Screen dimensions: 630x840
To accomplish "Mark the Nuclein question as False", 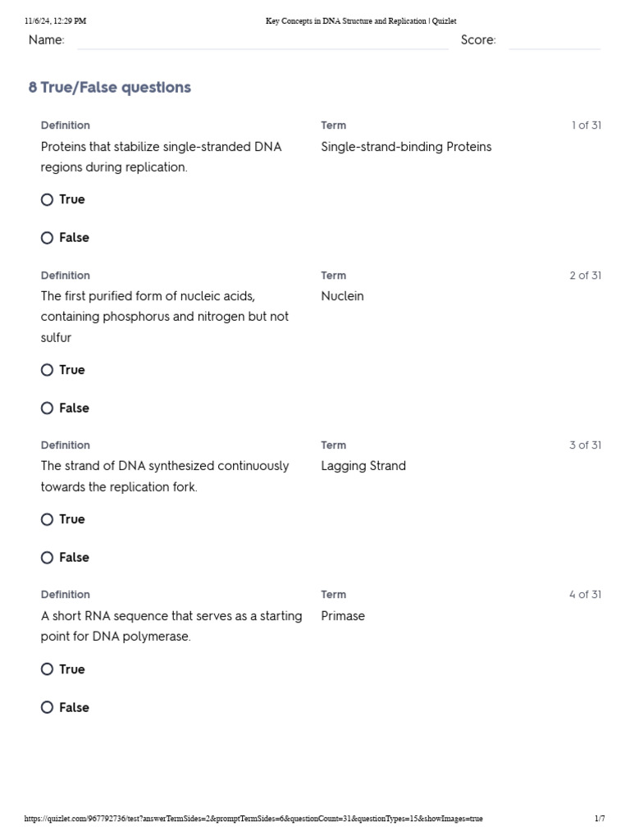I will point(48,409).
